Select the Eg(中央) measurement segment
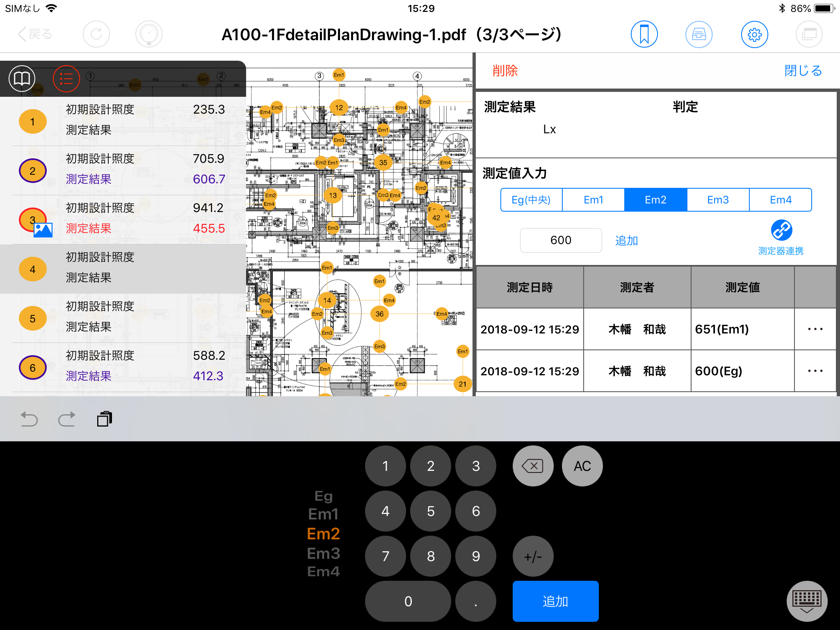The image size is (840, 630). pyautogui.click(x=531, y=200)
